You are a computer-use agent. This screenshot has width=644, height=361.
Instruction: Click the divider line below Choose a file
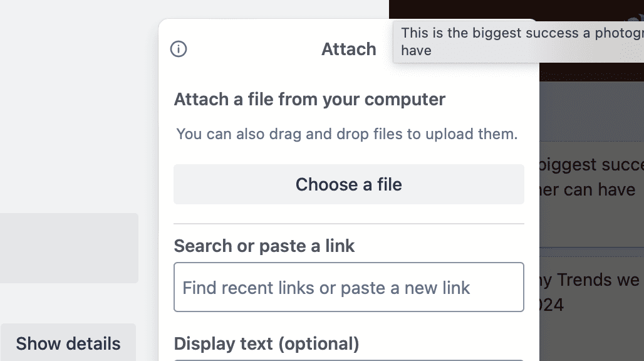(x=348, y=224)
